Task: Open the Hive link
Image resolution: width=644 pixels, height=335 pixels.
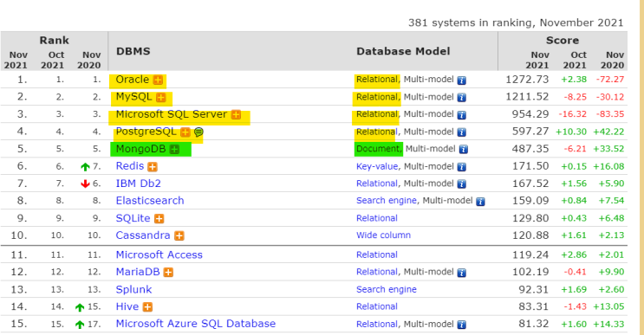Action: (127, 306)
